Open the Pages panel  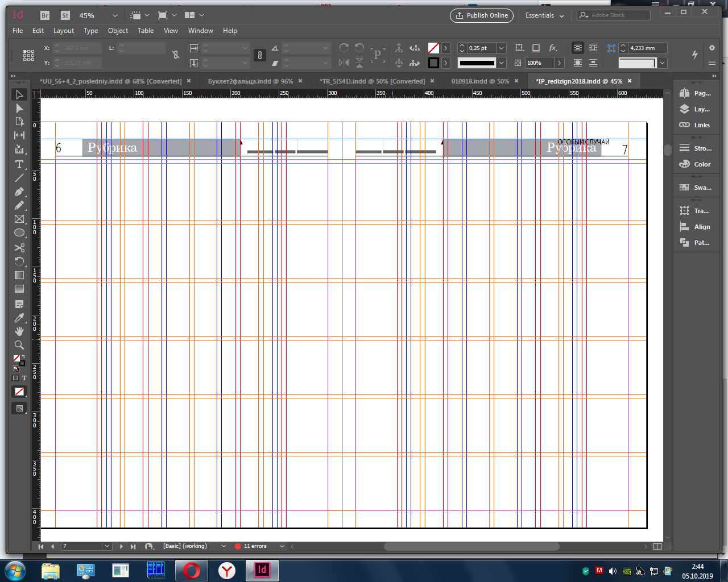point(696,93)
